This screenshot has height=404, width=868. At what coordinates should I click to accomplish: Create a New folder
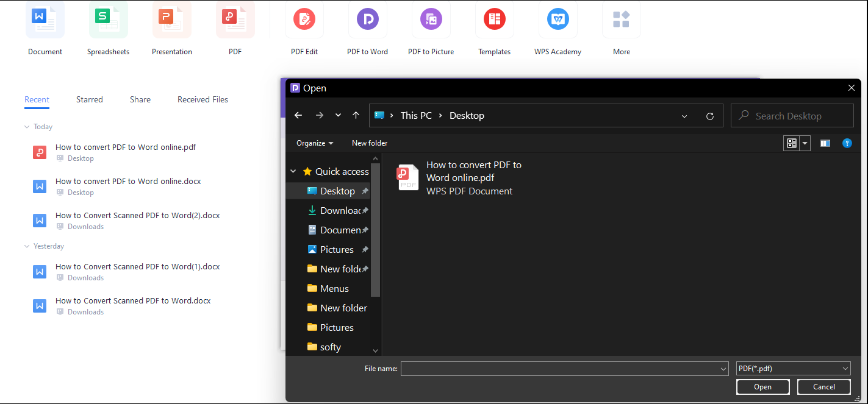pyautogui.click(x=370, y=143)
